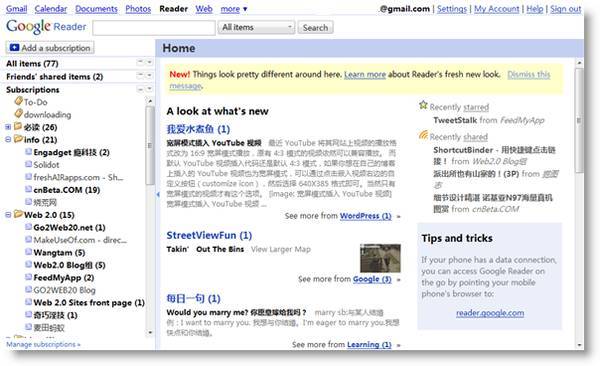Click the To-Do tag icon

pyautogui.click(x=19, y=101)
